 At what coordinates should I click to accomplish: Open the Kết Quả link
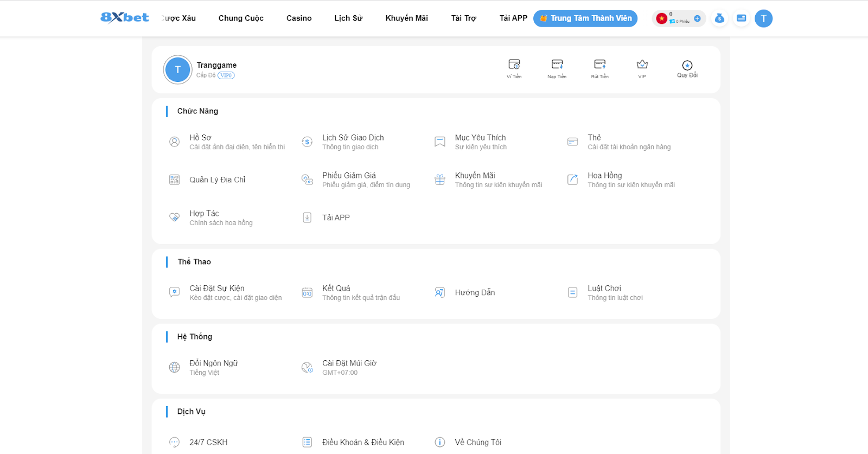(336, 289)
